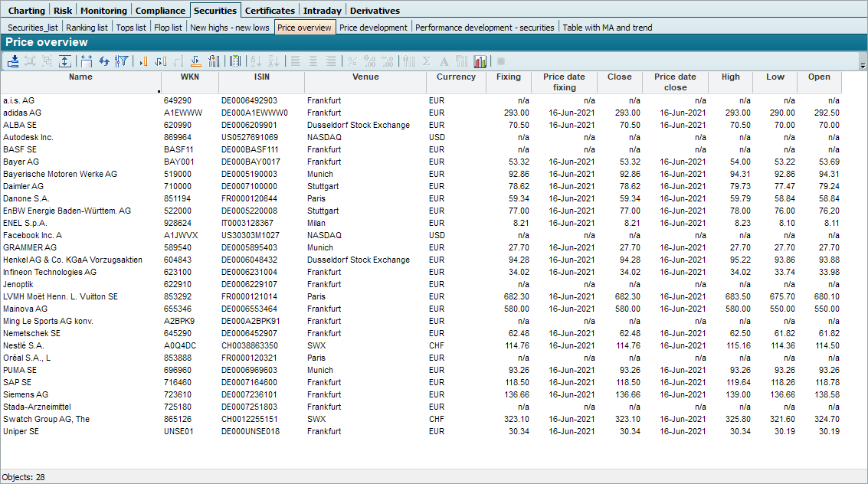Click the first orange-bar column icon
The width and height of the screenshot is (868, 484).
(x=143, y=61)
